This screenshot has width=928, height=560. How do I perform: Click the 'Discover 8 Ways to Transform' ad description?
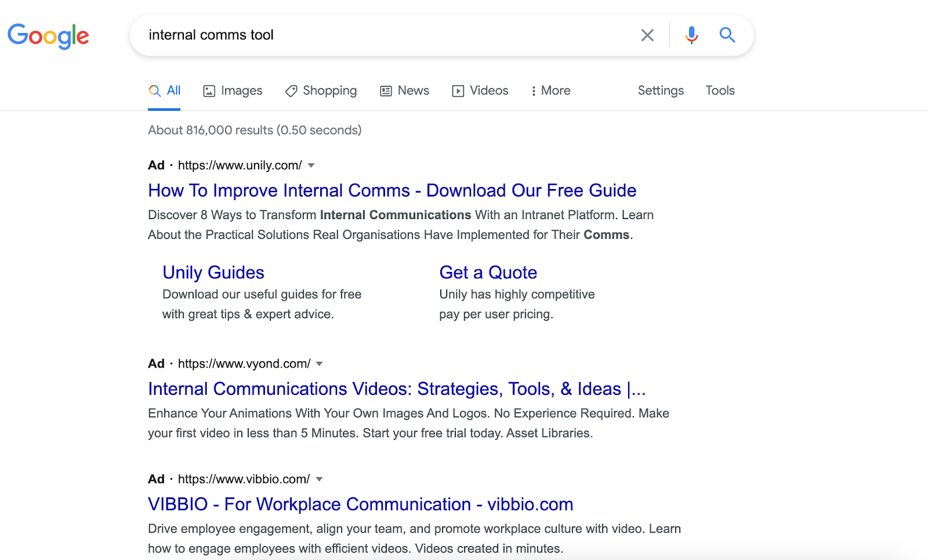401,225
